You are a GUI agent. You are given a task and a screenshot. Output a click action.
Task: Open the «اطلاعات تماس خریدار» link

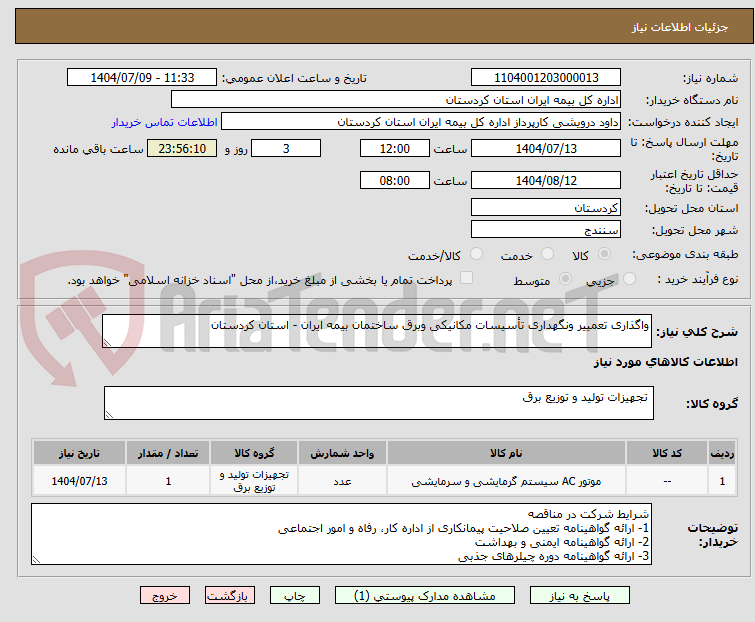pyautogui.click(x=164, y=121)
